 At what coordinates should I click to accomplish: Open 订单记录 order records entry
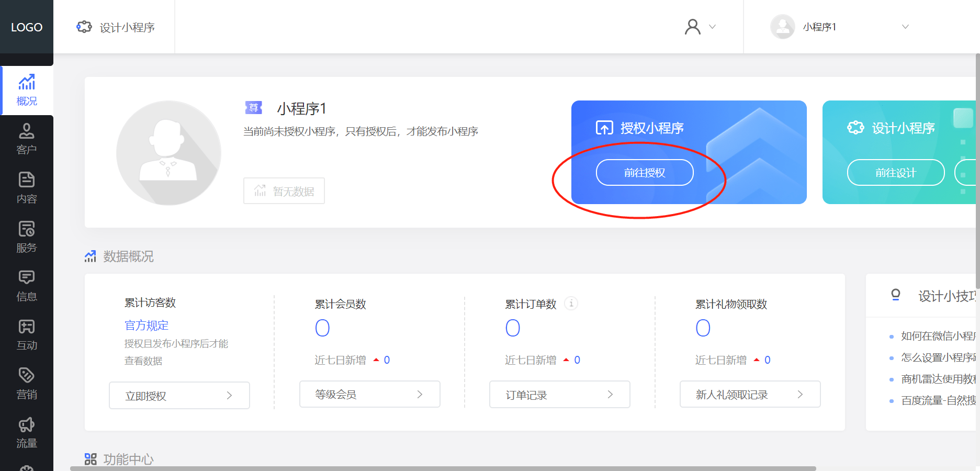point(560,395)
